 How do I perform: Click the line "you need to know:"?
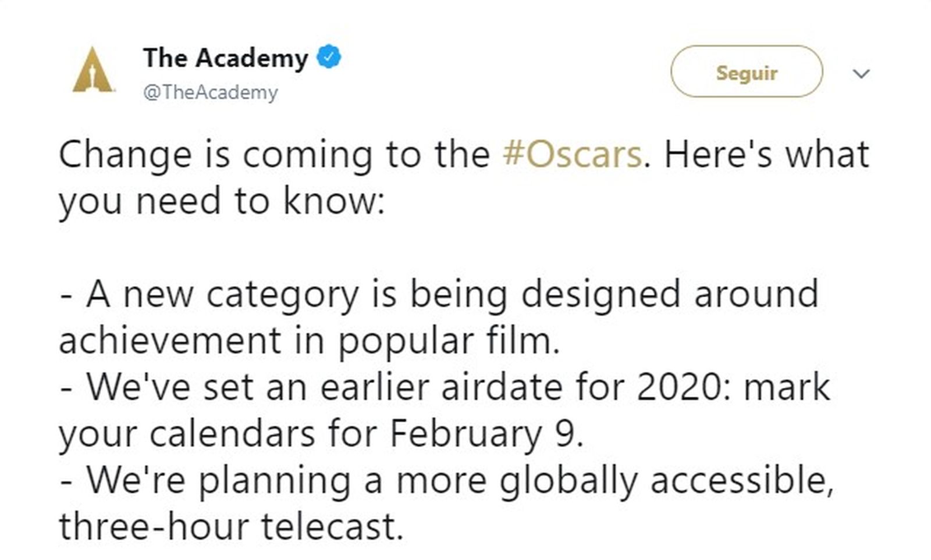222,201
